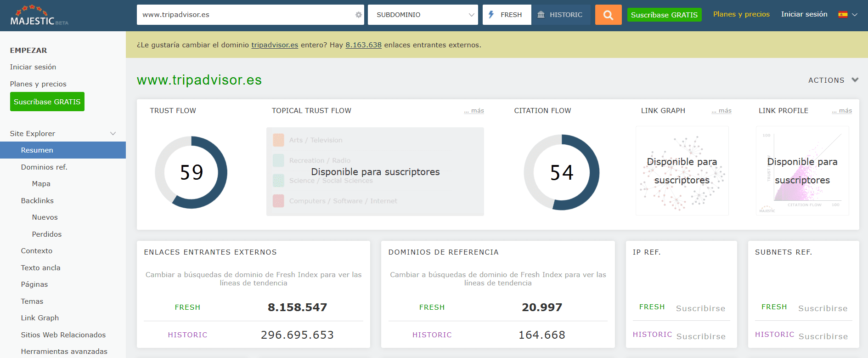The width and height of the screenshot is (868, 358).
Task: Click Suscríbase GRATIS in the sidebar
Action: click(x=47, y=102)
